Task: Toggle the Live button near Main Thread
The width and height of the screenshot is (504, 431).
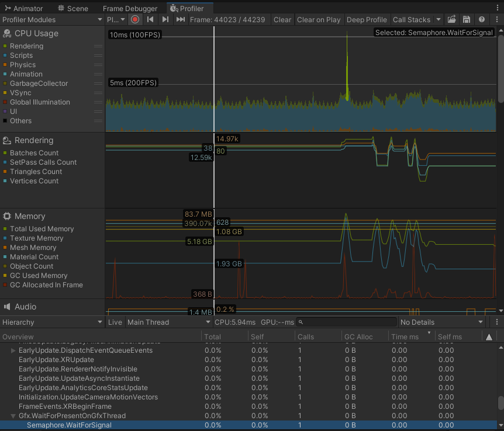Action: (x=115, y=322)
